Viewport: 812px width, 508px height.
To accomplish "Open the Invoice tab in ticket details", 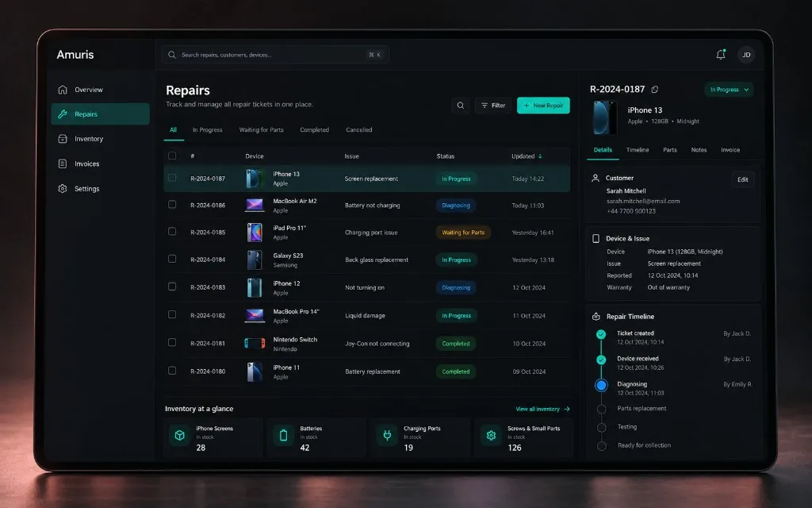I will click(x=730, y=150).
